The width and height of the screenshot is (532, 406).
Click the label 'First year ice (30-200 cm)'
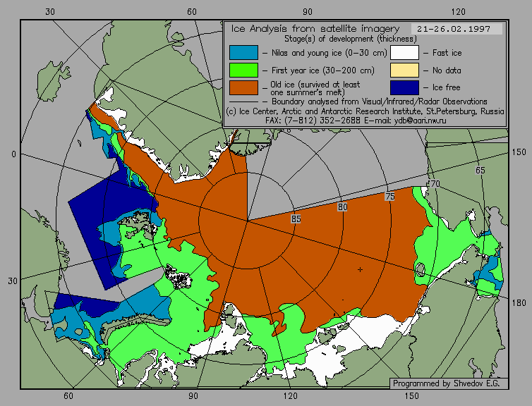pyautogui.click(x=323, y=70)
